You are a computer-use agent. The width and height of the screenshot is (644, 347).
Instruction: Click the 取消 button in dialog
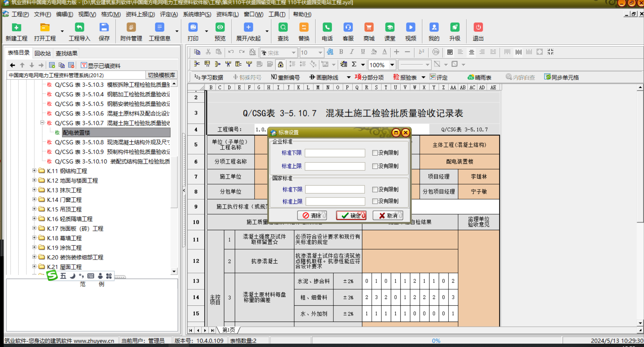tap(388, 216)
